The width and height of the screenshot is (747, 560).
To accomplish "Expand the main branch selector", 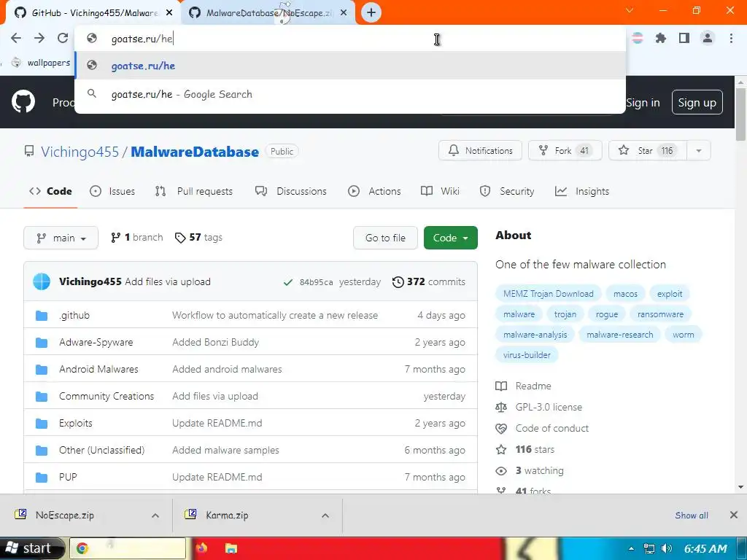I will [61, 238].
